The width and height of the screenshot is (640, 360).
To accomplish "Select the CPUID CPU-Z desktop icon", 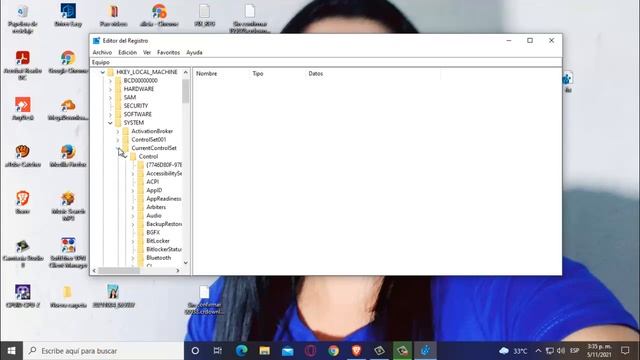I will pos(23,296).
